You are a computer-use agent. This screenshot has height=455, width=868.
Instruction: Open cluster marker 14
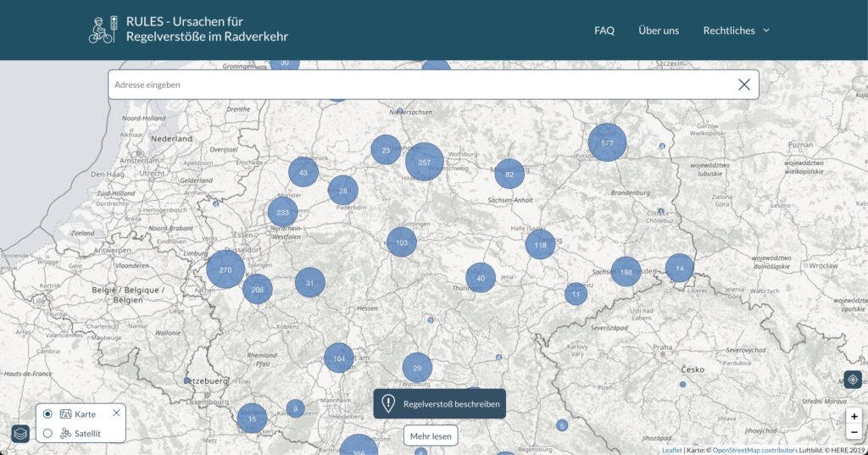coord(680,268)
